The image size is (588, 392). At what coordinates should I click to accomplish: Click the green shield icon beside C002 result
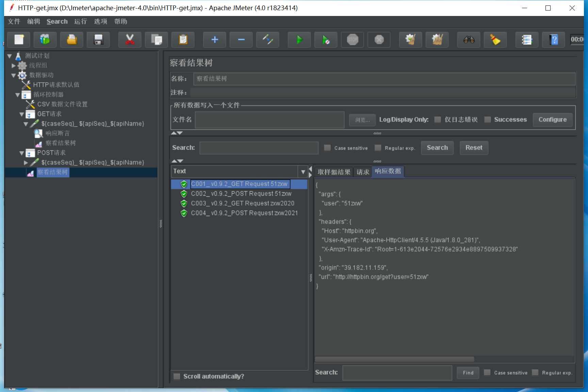(x=184, y=194)
